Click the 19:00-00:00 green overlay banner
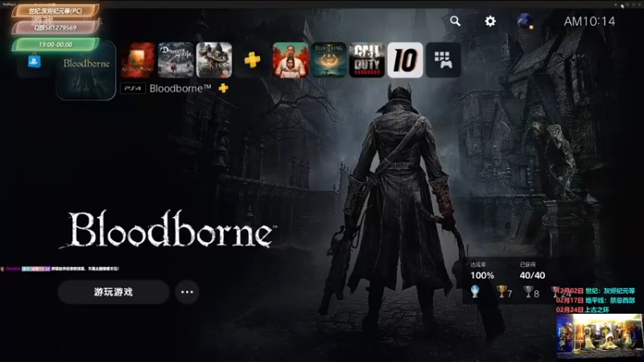 point(56,44)
